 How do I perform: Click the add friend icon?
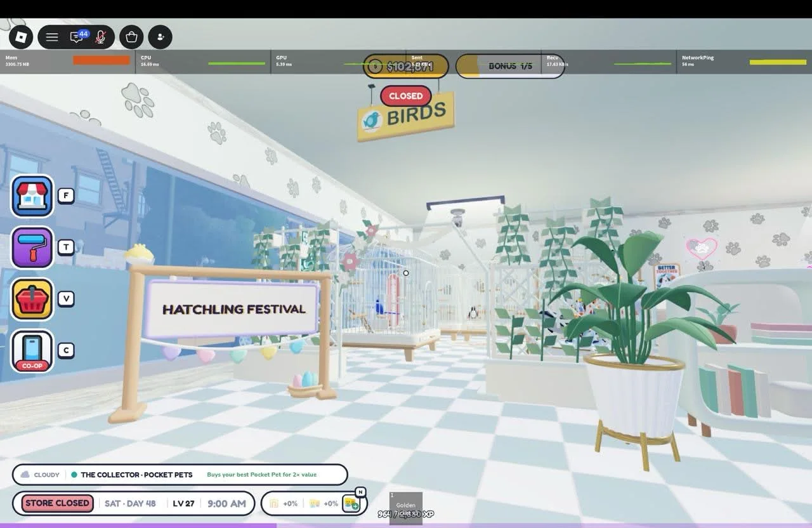click(x=160, y=37)
